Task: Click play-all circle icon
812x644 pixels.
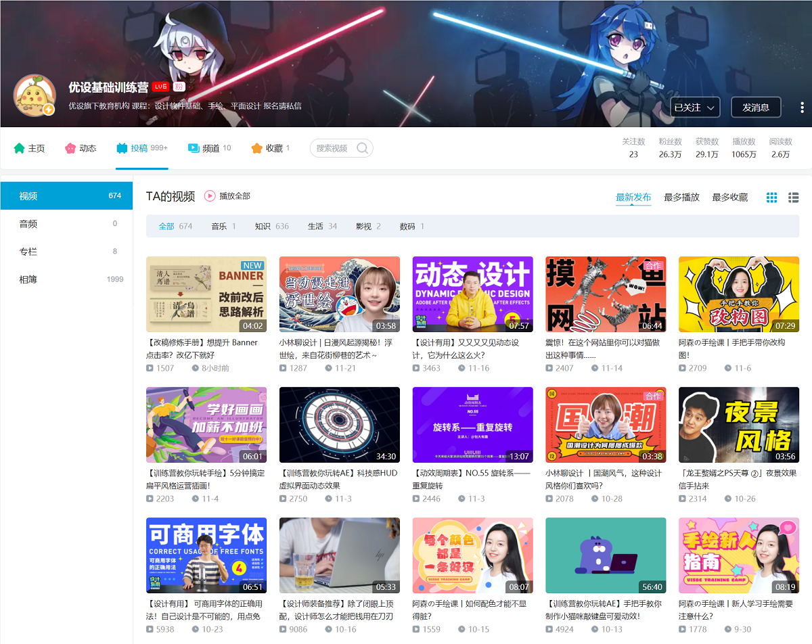Action: pyautogui.click(x=210, y=195)
